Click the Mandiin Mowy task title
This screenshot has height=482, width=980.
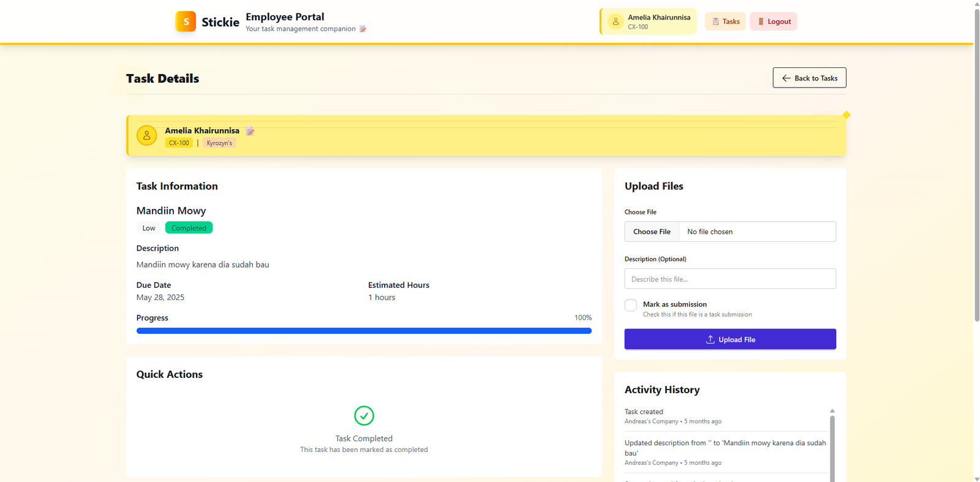pos(171,211)
